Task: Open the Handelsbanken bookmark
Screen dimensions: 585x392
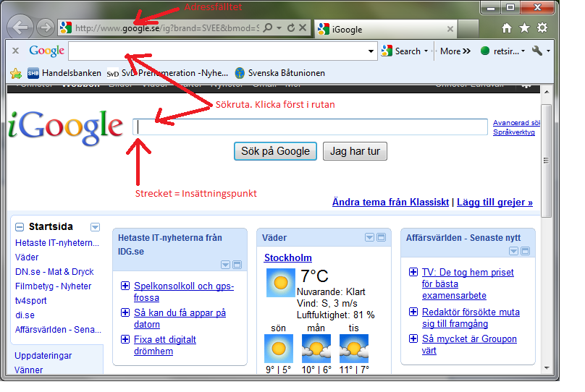Action: (64, 73)
